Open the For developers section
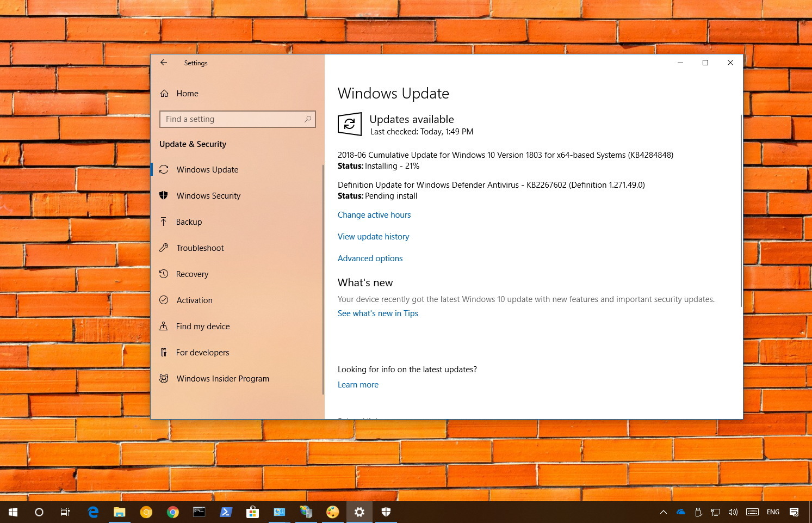The height and width of the screenshot is (523, 812). pos(202,352)
